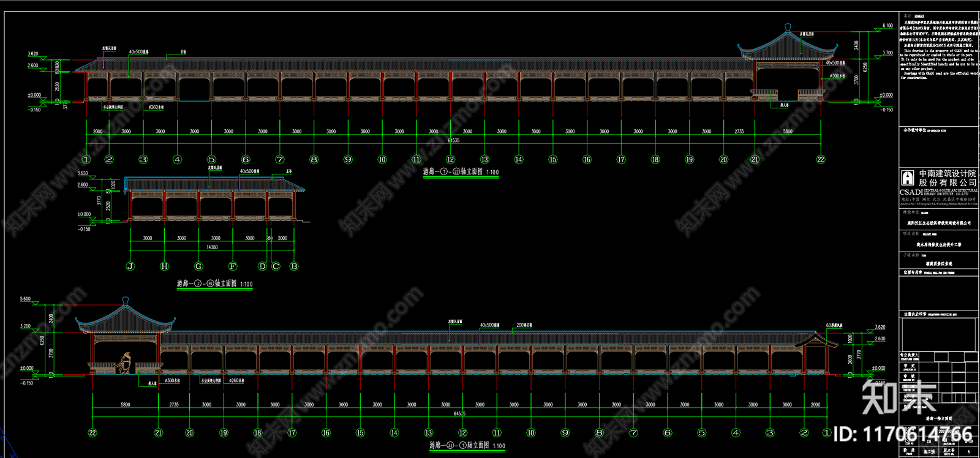Select the 合作设计单位 heading in title block
Viewport: 980px width, 458px height.
(x=914, y=130)
